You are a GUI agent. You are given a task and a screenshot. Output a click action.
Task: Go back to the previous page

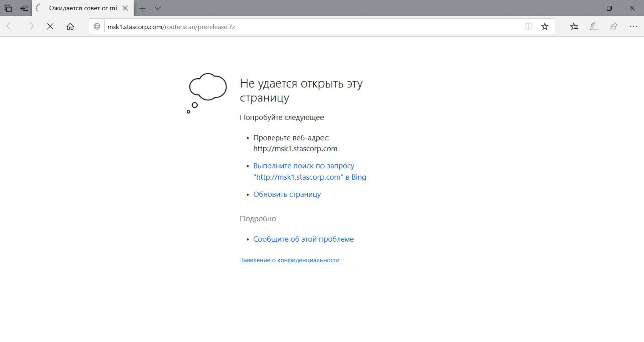click(10, 26)
